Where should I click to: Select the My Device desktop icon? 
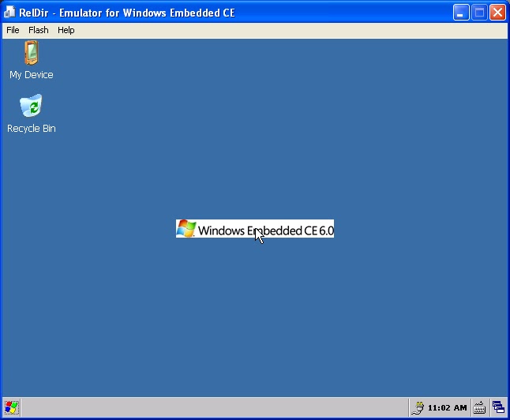(32, 53)
